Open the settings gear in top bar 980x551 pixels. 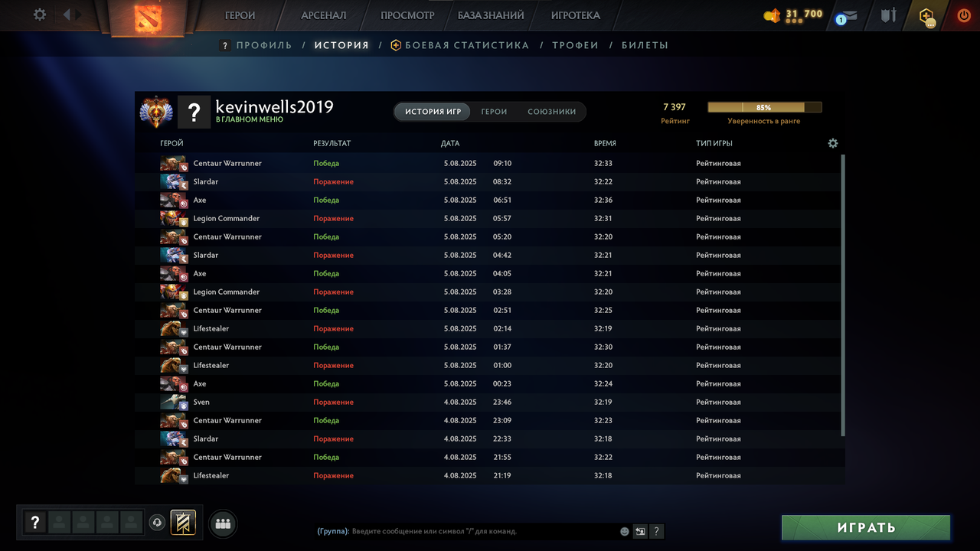pos(40,15)
